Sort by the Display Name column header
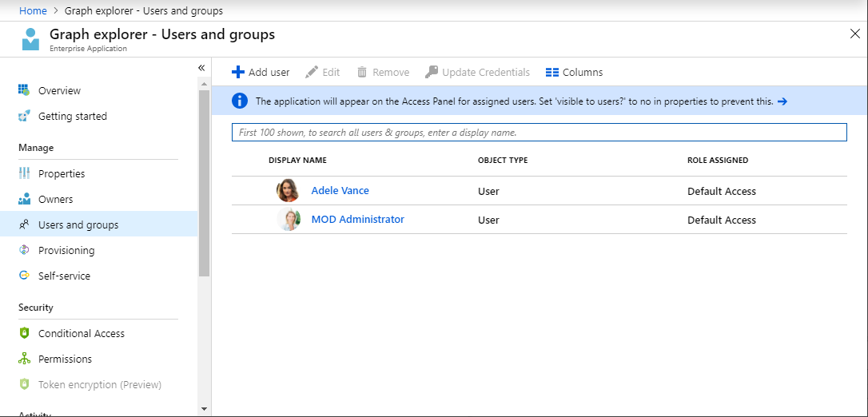 (x=297, y=160)
